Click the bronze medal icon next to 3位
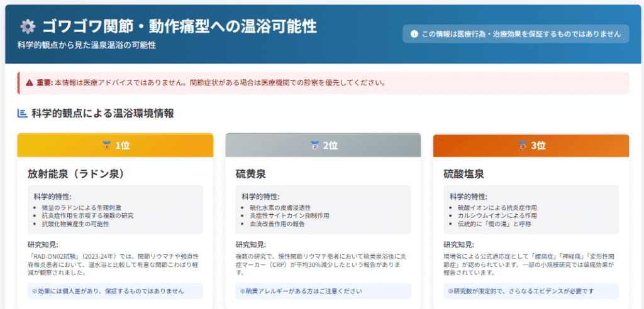 (522, 146)
